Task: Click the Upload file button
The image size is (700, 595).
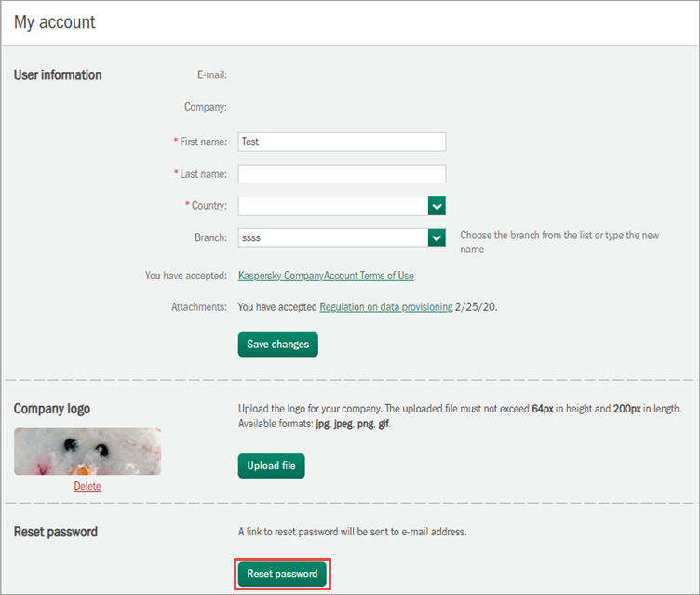Action: coord(271,465)
